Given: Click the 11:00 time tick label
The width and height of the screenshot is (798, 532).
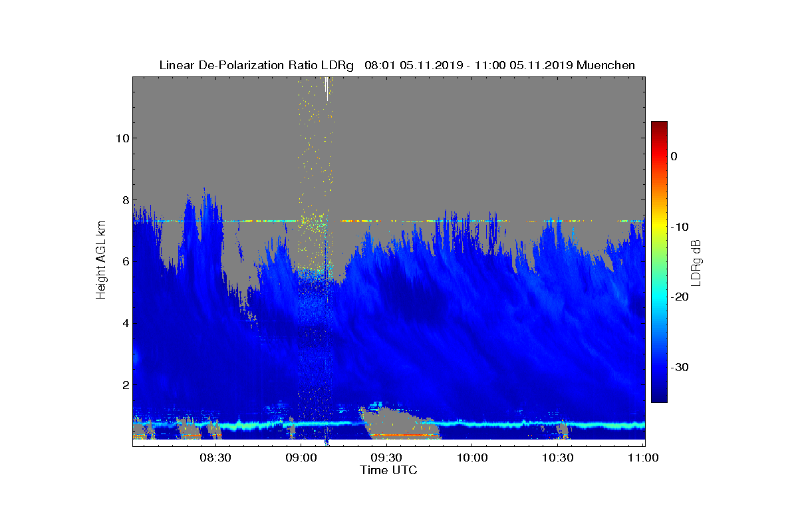Looking at the screenshot, I should tap(642, 458).
